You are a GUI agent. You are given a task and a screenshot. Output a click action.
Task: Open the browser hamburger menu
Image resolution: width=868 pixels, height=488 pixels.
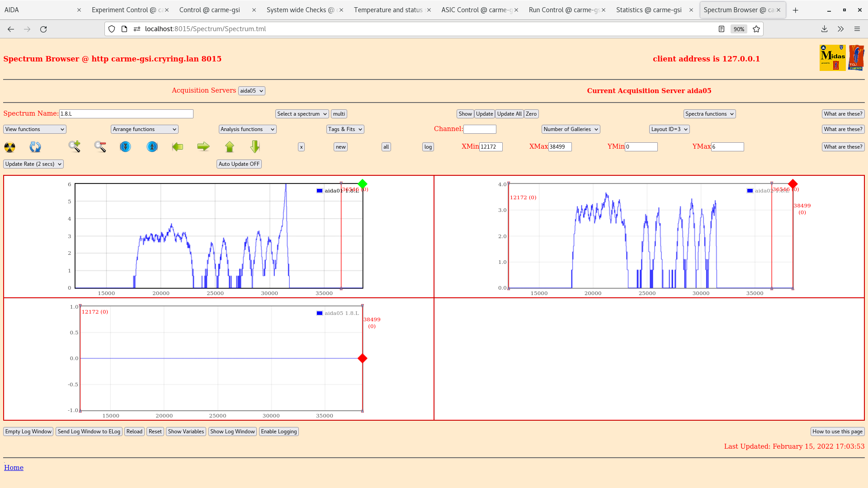click(x=857, y=29)
